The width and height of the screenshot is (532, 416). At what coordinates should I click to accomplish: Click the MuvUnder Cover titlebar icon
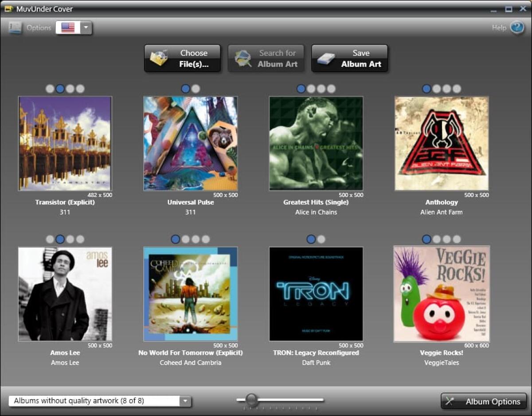click(x=9, y=8)
